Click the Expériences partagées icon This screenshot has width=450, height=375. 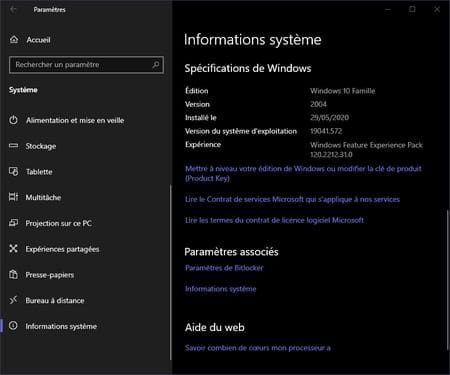[13, 248]
